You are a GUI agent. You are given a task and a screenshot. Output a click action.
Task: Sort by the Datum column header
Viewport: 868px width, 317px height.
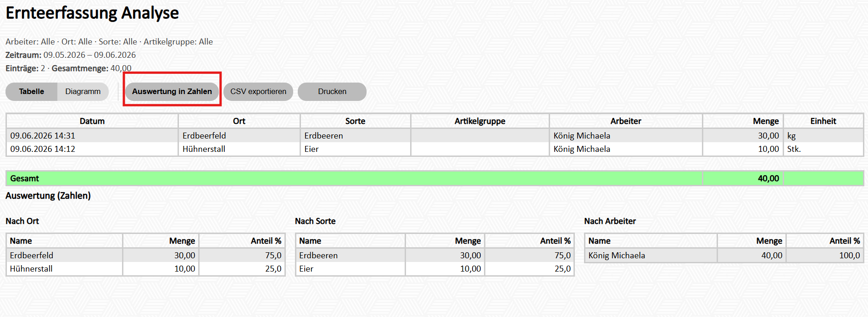coord(92,121)
